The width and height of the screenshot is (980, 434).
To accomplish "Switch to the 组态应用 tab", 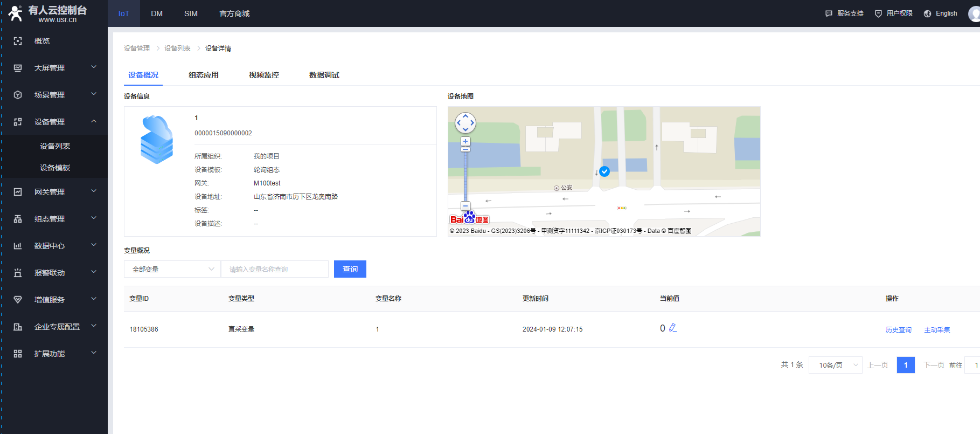I will click(204, 75).
